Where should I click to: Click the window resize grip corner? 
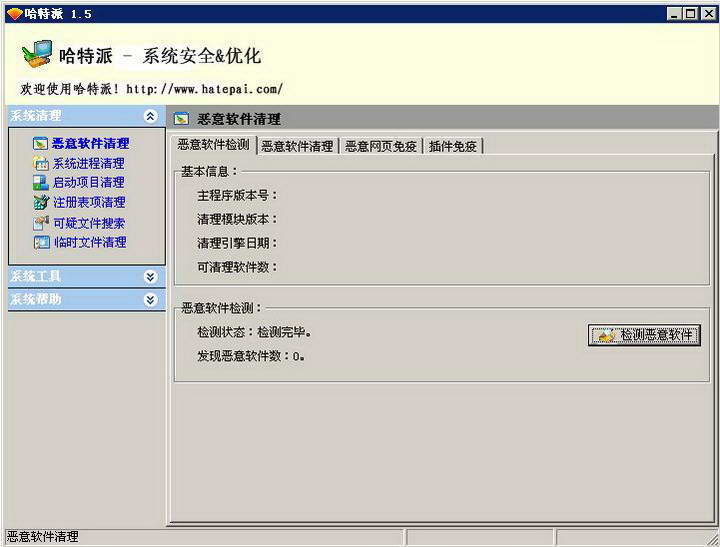tap(712, 538)
